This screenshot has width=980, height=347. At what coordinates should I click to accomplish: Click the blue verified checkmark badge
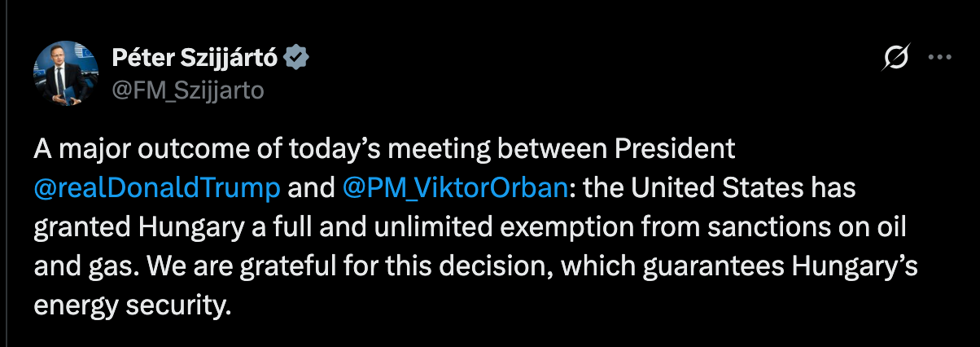(296, 58)
